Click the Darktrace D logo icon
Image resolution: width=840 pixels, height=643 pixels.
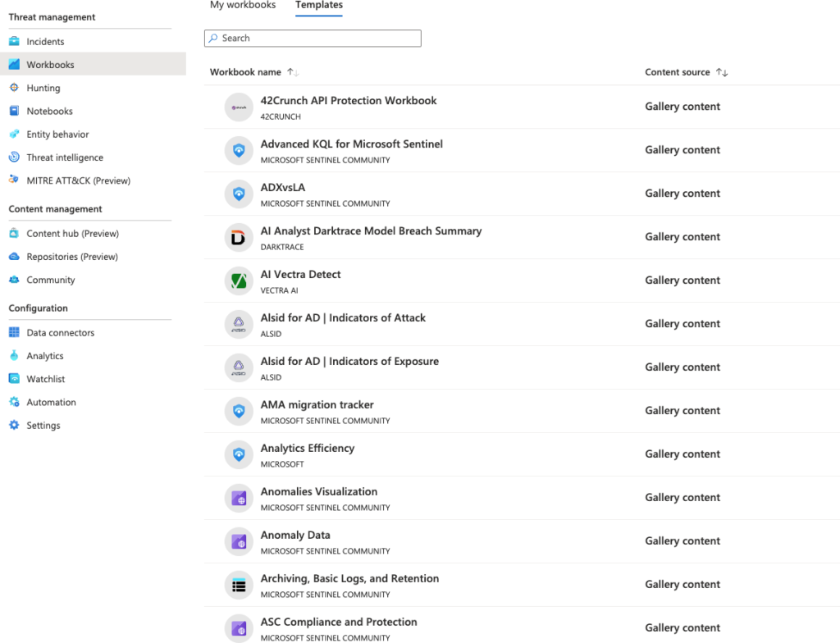click(x=239, y=237)
